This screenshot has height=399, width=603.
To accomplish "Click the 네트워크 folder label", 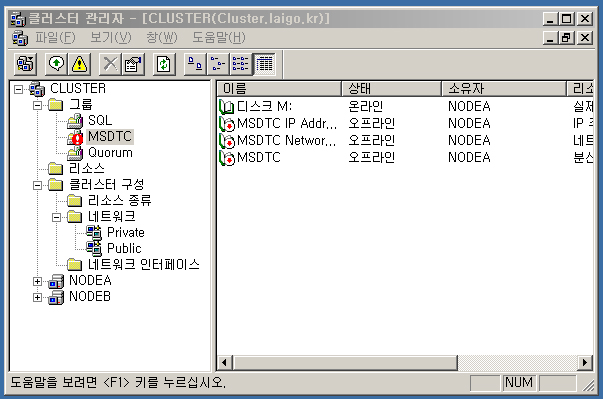I will (x=112, y=216).
